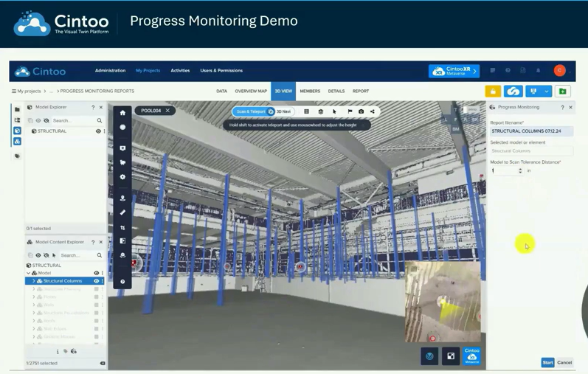Viewport: 588px width, 374px height.
Task: Select Scan & Teleport mode
Action: pyautogui.click(x=251, y=111)
